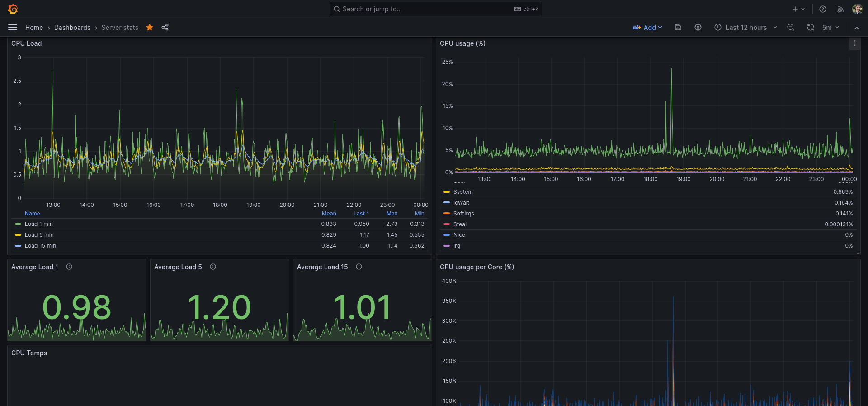Click the Grafana logo icon
Screen dimensions: 868x406
click(13, 9)
